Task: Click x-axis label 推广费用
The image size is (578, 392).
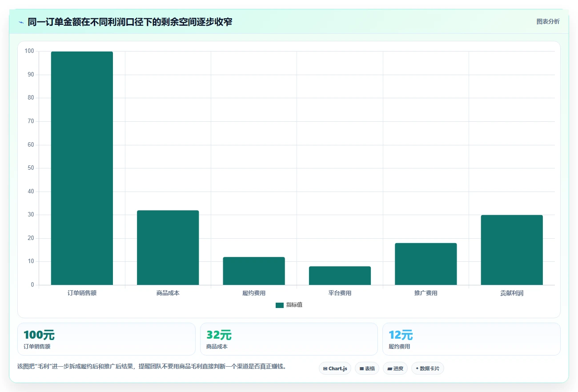Action: 425,293
